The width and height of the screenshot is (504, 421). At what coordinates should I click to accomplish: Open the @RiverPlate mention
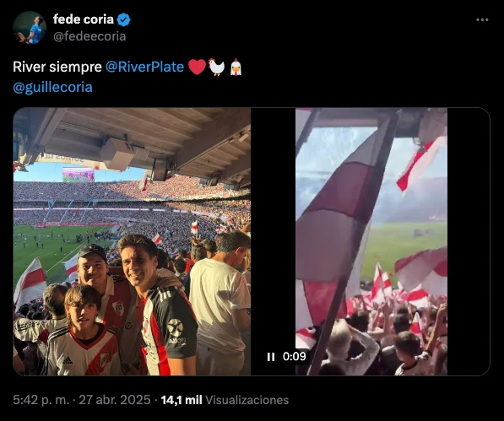pyautogui.click(x=144, y=67)
